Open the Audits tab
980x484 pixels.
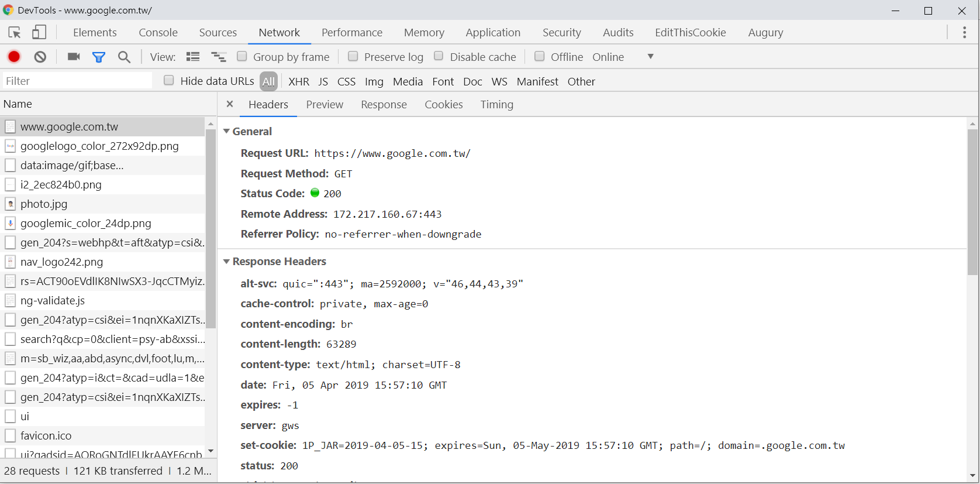pyautogui.click(x=618, y=32)
